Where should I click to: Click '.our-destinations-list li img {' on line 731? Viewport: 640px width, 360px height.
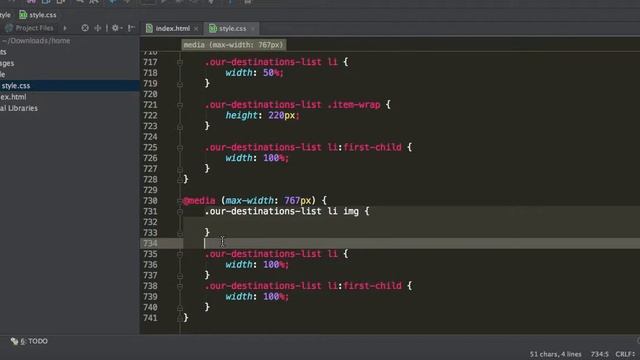[x=287, y=211]
